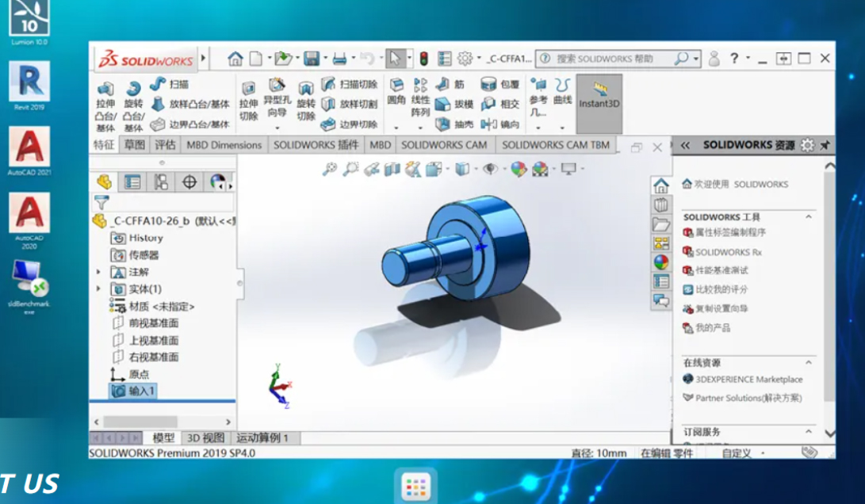Image resolution: width=865 pixels, height=504 pixels.
Task: Open the Save button dropdown arrow
Action: pyautogui.click(x=326, y=59)
